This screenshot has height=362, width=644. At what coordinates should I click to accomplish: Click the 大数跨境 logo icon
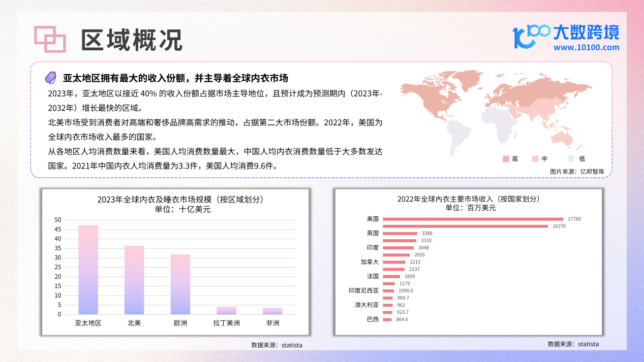pyautogui.click(x=532, y=36)
